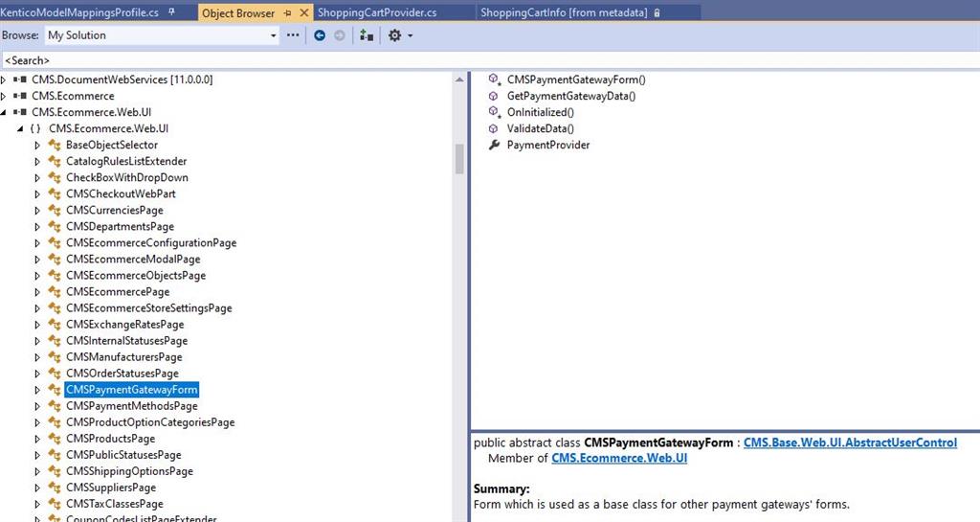Close the Object Browser tab
Screen dimensions: 980x522
click(x=303, y=12)
